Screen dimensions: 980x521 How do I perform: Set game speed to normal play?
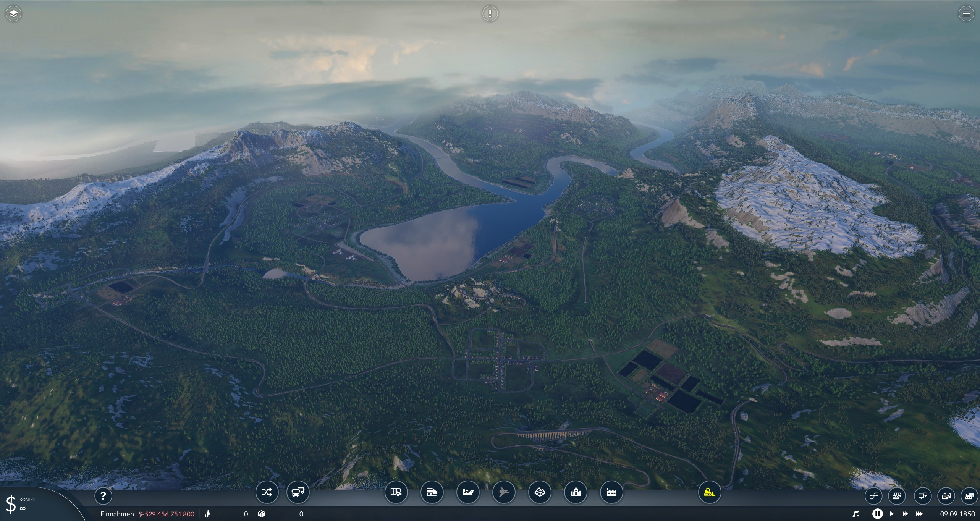[x=892, y=514]
